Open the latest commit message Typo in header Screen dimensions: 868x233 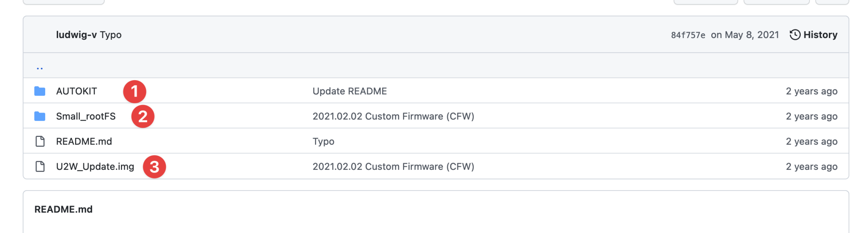(x=111, y=35)
